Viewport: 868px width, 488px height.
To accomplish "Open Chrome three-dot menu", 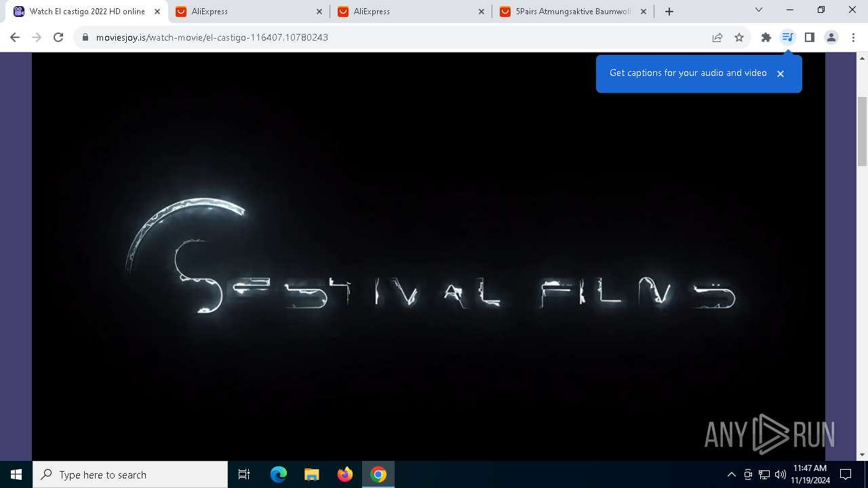I will click(853, 37).
